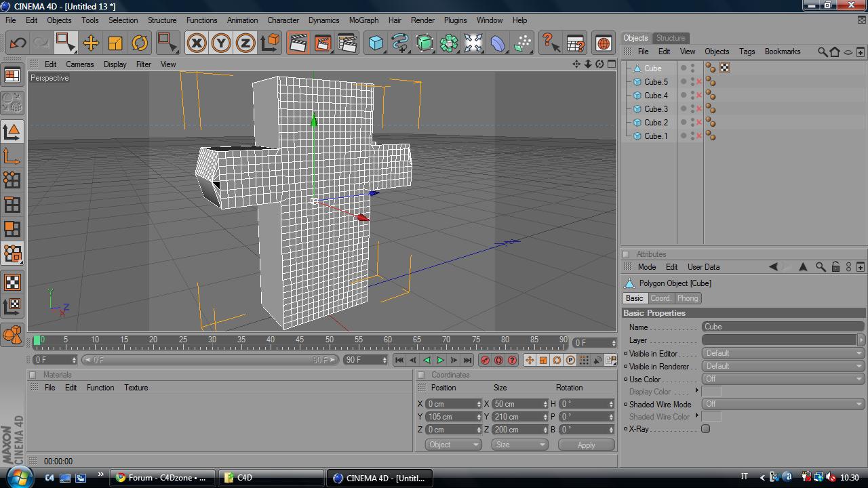Play the animation forwards

440,360
